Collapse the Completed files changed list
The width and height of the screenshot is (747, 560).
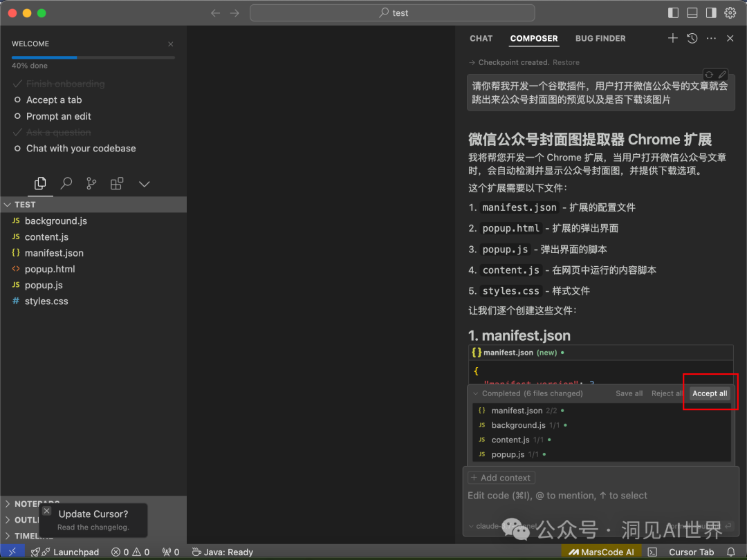(475, 393)
